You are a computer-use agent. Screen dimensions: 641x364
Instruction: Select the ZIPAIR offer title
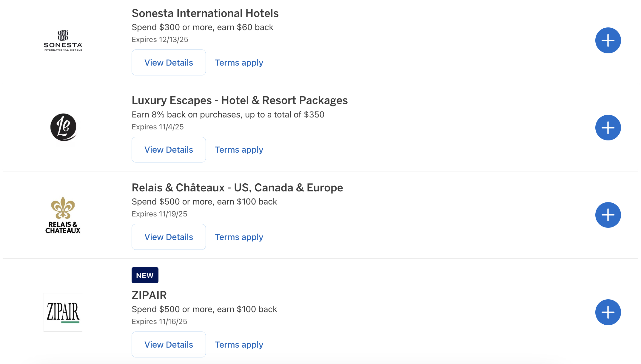point(149,295)
